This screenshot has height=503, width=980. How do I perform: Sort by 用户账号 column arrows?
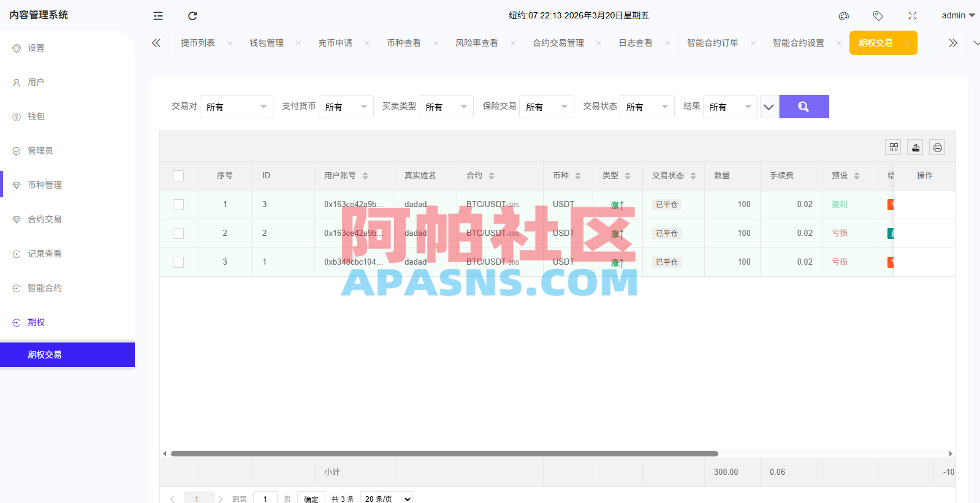tap(365, 176)
